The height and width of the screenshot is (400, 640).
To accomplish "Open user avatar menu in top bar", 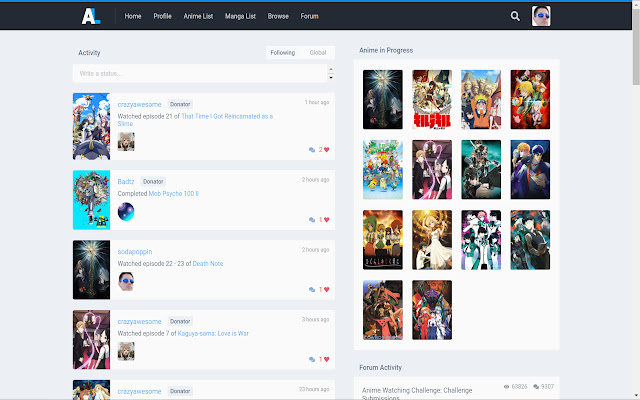I will pos(541,16).
